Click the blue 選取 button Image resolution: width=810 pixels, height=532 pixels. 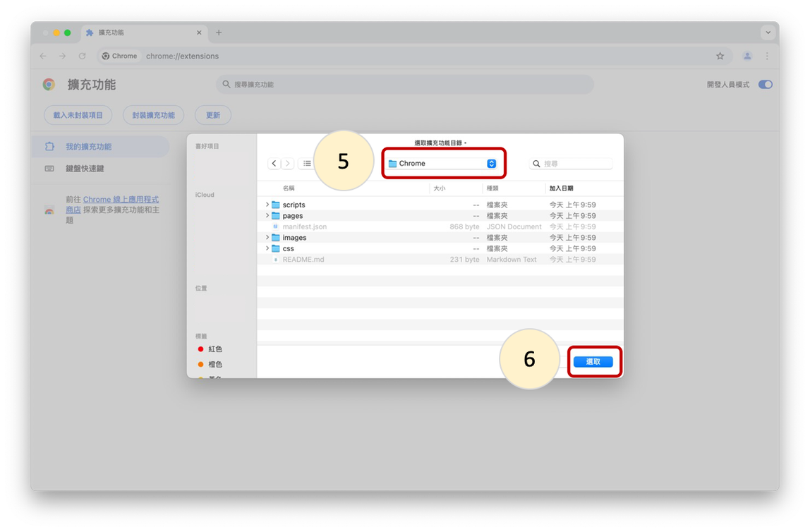[593, 362]
